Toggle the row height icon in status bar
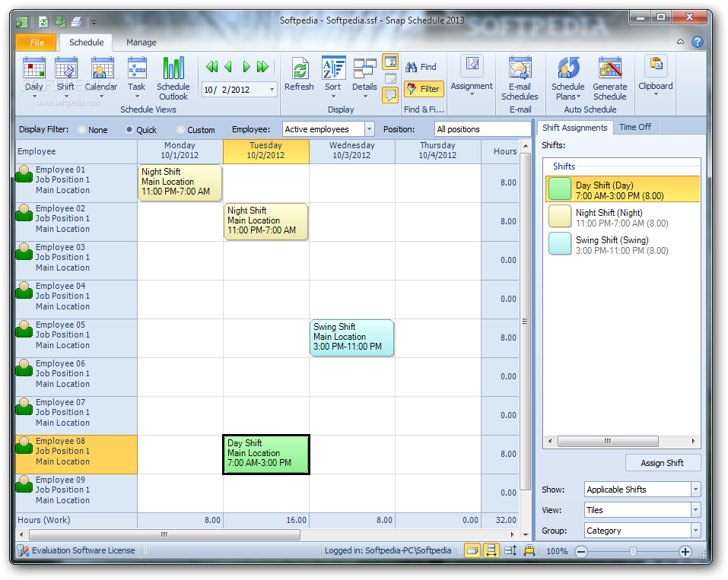728x580 pixels. 510,551
